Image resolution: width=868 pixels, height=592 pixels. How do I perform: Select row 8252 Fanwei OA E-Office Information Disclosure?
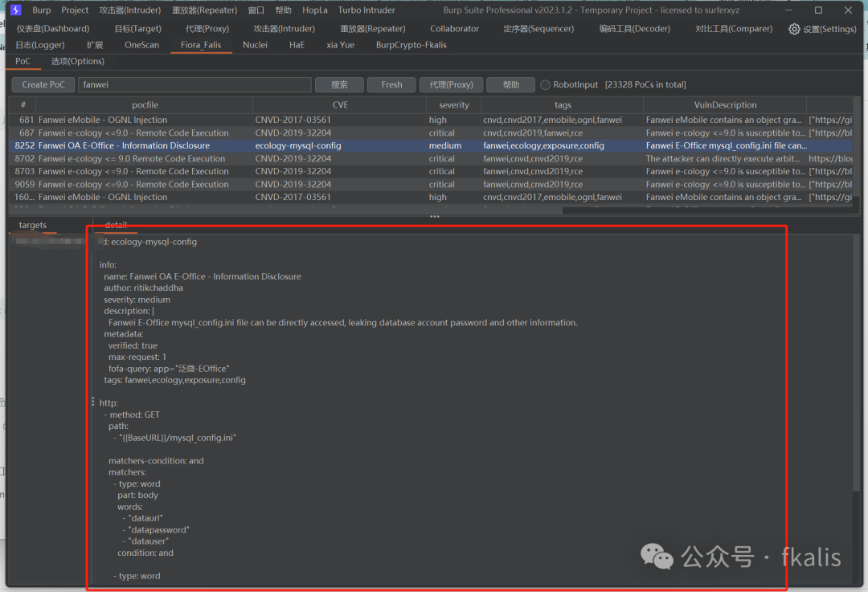(431, 145)
